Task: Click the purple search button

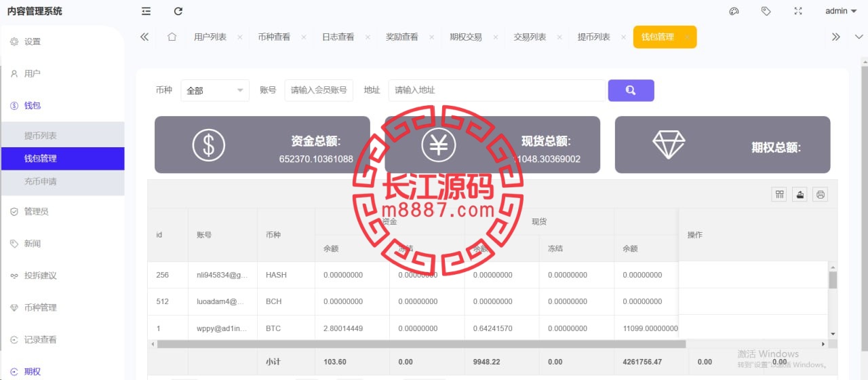Action: coord(631,90)
